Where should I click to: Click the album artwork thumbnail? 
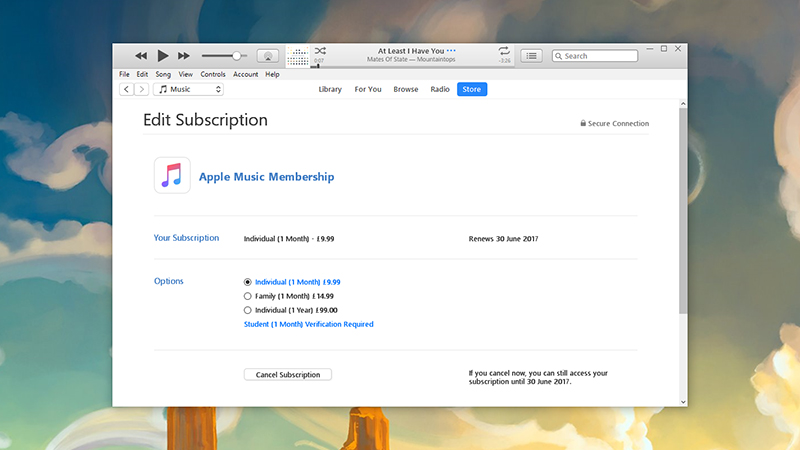click(297, 56)
